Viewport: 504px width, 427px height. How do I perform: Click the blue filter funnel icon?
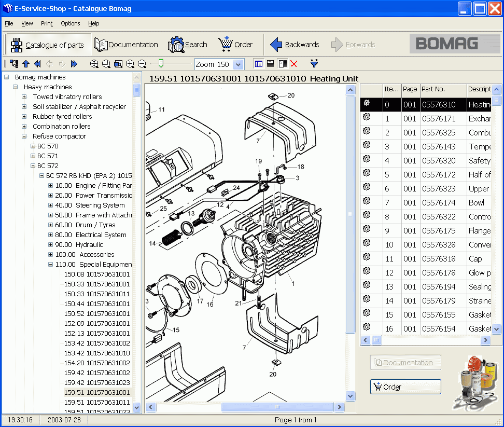(314, 63)
